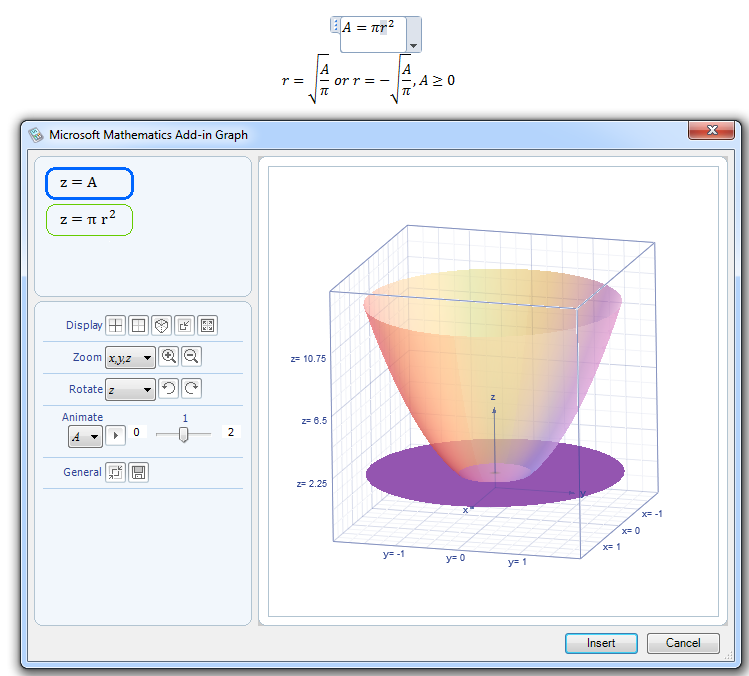Click the Cancel button

tap(683, 643)
